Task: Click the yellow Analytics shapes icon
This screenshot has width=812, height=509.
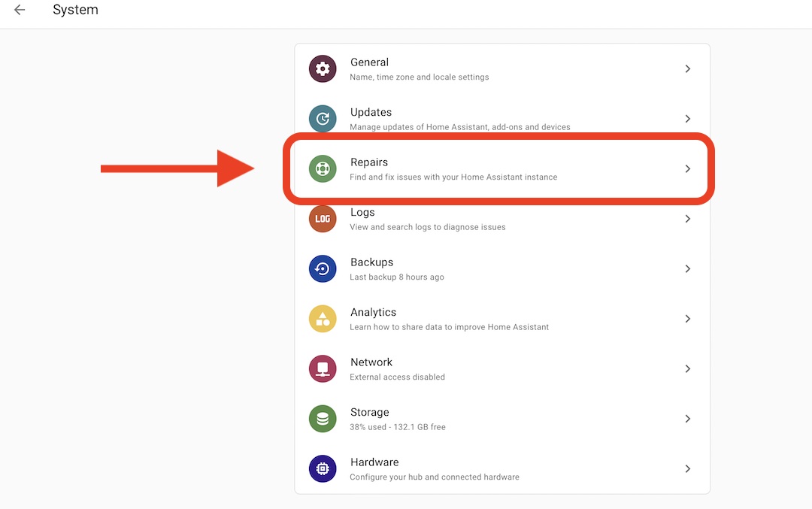Action: [323, 319]
